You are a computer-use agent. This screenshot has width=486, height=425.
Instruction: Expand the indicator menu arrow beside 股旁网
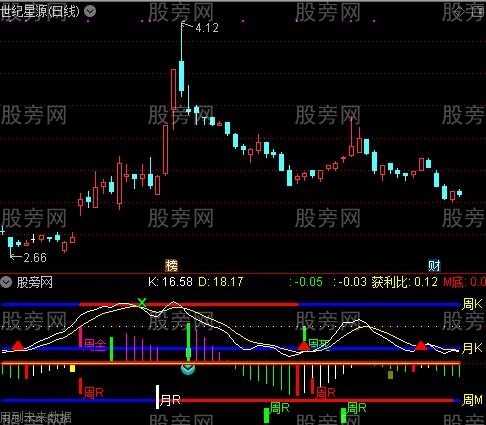click(x=6, y=282)
